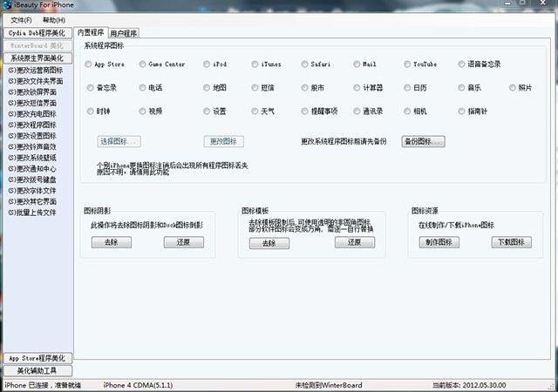Select the 股市 radio button
Image resolution: width=558 pixels, height=392 pixels.
click(x=304, y=87)
